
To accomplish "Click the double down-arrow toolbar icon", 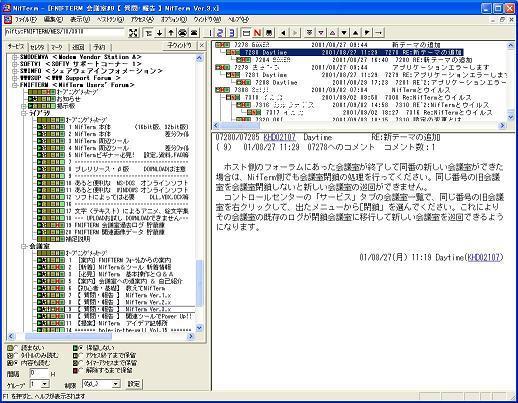I will pos(310,33).
